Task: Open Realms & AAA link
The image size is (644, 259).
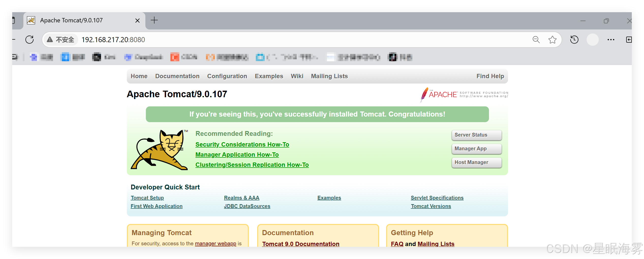Action: click(241, 198)
